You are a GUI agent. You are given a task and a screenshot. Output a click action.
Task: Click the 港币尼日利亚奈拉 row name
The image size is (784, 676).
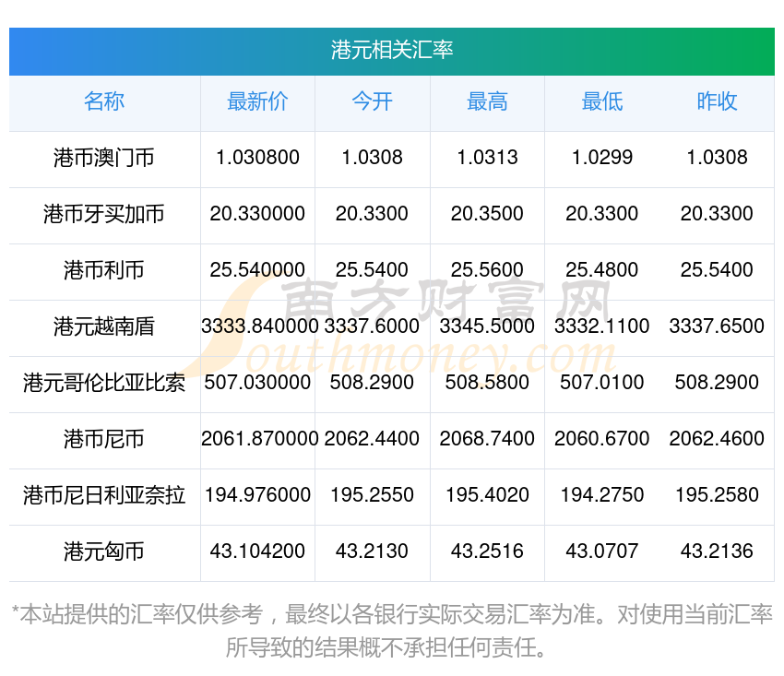coord(104,495)
